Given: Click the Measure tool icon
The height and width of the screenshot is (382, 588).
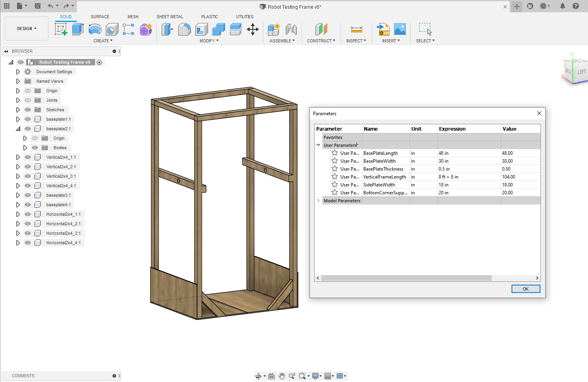Looking at the screenshot, I should pyautogui.click(x=356, y=29).
